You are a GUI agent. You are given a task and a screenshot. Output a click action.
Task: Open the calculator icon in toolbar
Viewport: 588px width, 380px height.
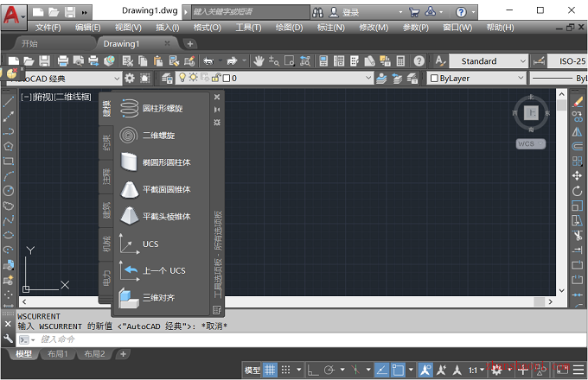pos(400,61)
